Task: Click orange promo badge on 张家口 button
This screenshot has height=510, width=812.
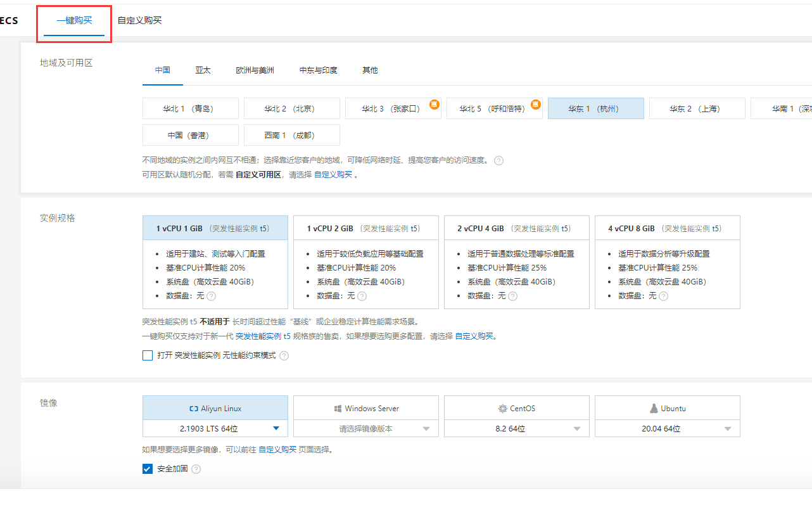Action: click(435, 104)
